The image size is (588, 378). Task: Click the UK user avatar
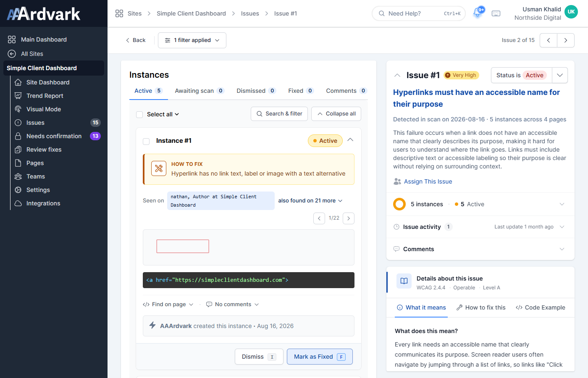point(571,12)
